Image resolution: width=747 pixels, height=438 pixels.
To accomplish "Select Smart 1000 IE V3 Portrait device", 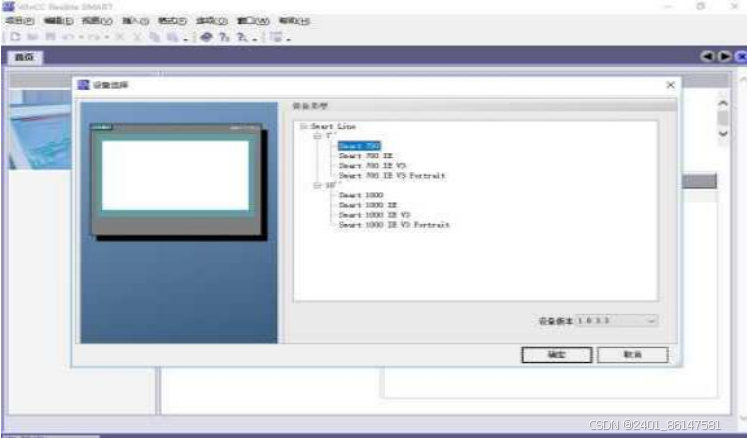I will [394, 225].
